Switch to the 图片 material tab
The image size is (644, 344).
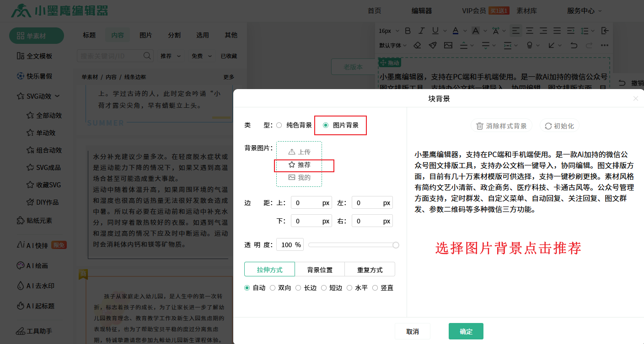pos(146,35)
